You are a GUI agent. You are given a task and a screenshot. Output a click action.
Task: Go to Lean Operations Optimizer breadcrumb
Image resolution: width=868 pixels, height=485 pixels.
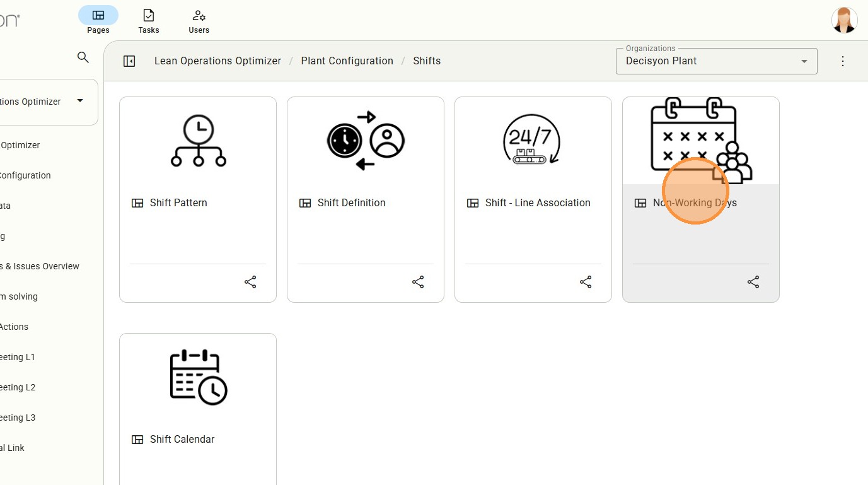coord(217,61)
